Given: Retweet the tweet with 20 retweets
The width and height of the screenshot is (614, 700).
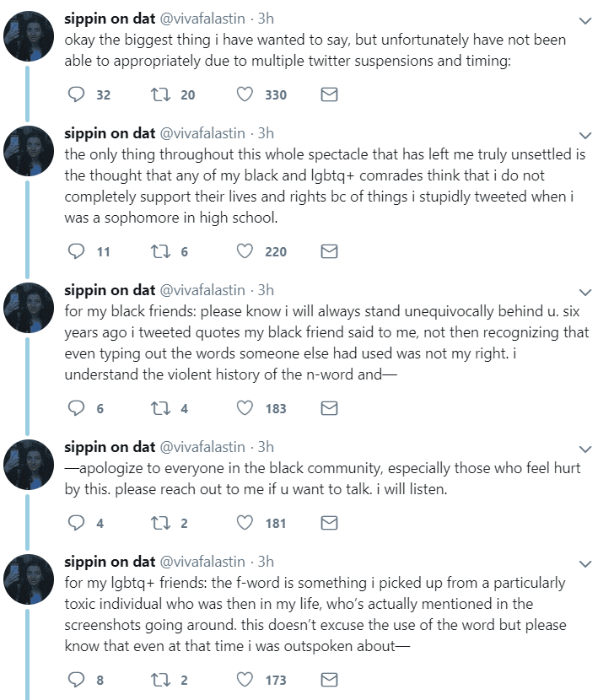Looking at the screenshot, I should pyautogui.click(x=160, y=94).
